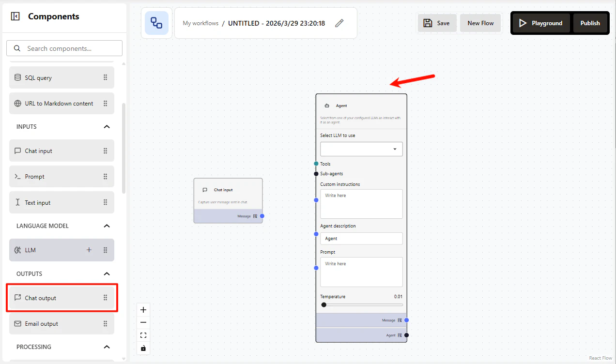Click the drag handle on URL to Markdown content
616x364 pixels.
pyautogui.click(x=105, y=104)
